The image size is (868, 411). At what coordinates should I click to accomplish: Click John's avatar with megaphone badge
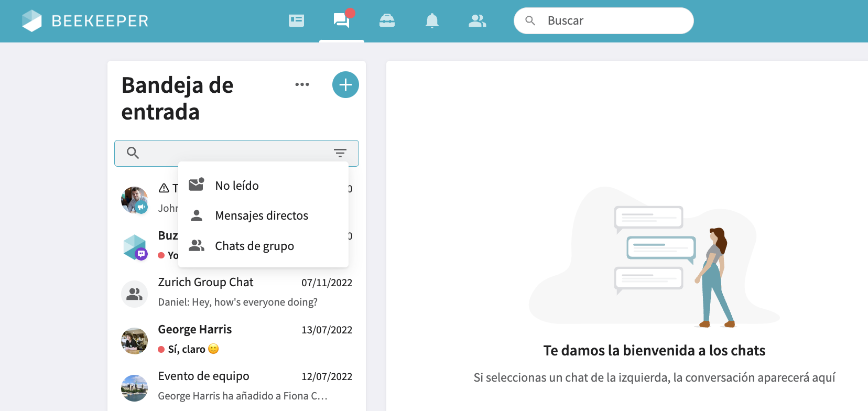pyautogui.click(x=134, y=200)
